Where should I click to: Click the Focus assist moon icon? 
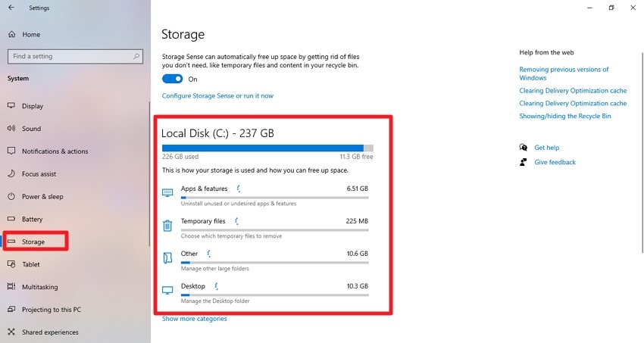(x=11, y=173)
